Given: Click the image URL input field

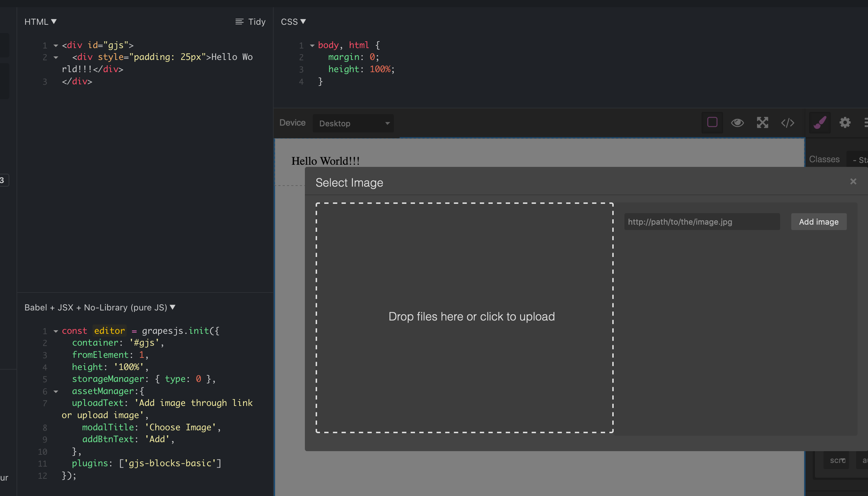Looking at the screenshot, I should [x=701, y=221].
